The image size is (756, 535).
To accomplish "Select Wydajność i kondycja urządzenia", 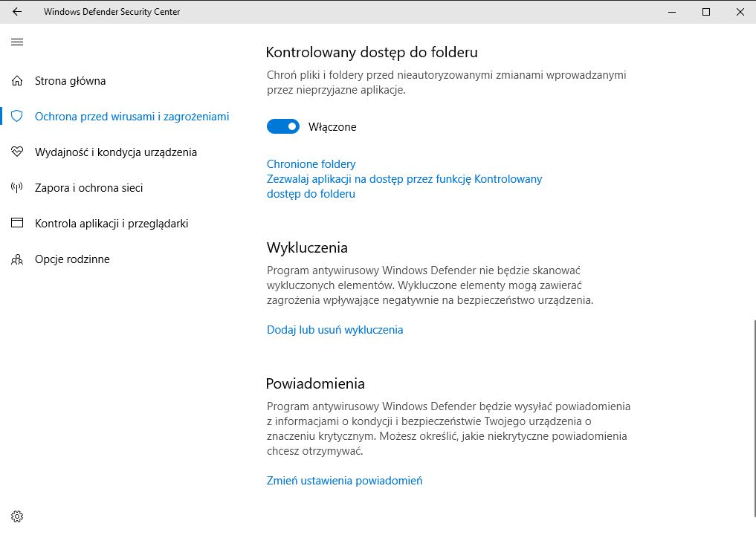I will pyautogui.click(x=116, y=152).
